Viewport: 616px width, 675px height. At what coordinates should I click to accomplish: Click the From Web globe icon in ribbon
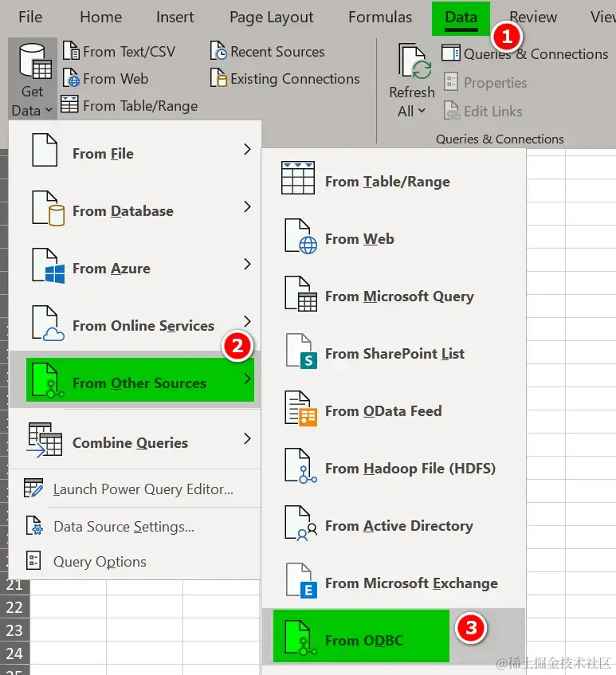pos(71,78)
